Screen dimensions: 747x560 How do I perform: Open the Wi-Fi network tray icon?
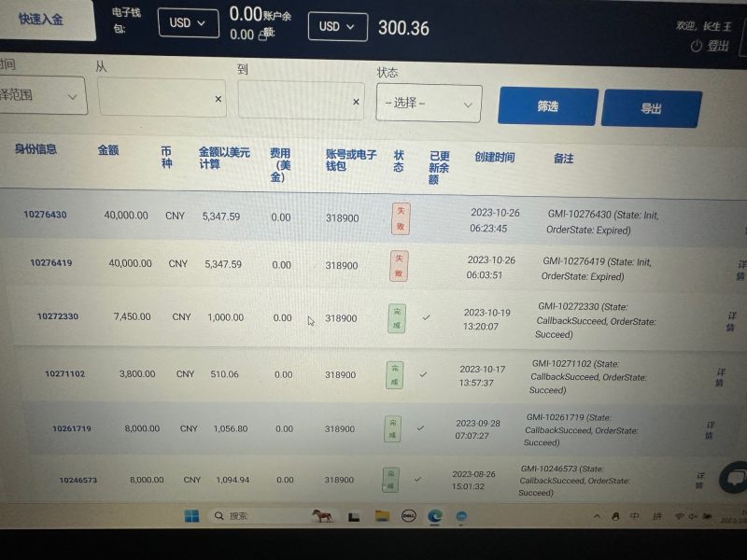coord(680,516)
